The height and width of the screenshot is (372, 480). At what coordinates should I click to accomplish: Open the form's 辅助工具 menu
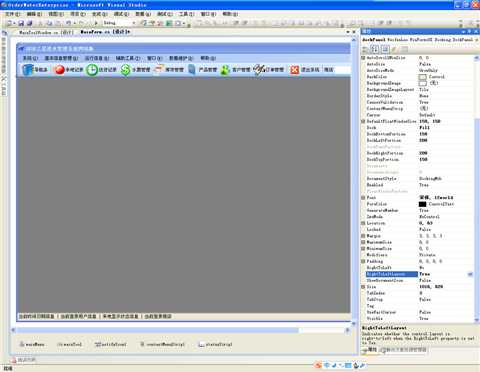[128, 58]
